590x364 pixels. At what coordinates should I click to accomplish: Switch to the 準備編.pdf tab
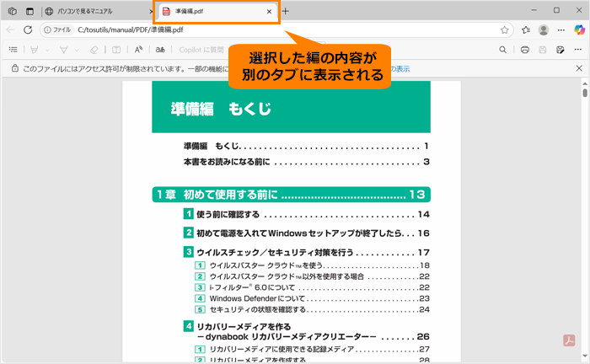click(217, 11)
